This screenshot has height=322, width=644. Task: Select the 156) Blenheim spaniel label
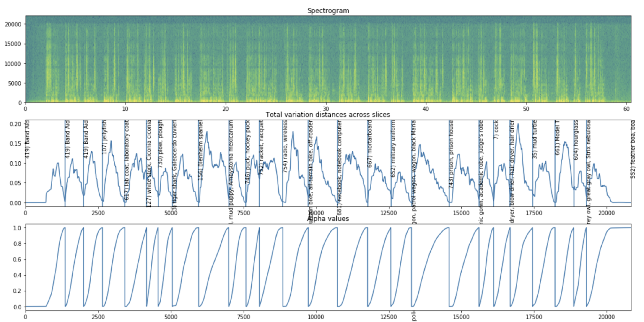tap(200, 150)
